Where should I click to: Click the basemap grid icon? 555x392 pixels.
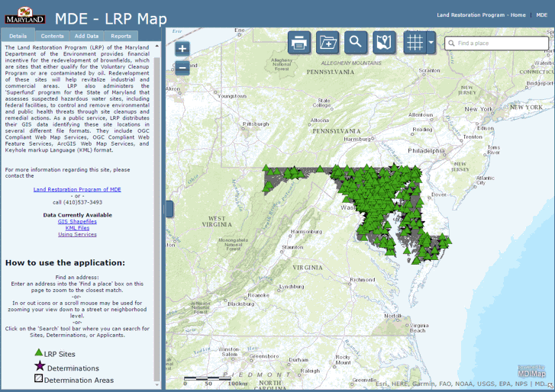(415, 43)
